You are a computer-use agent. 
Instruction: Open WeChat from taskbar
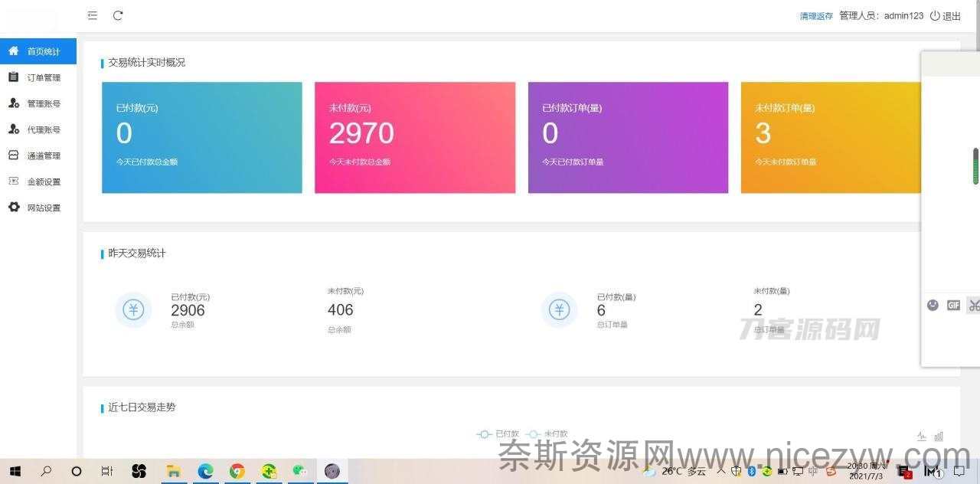(300, 471)
